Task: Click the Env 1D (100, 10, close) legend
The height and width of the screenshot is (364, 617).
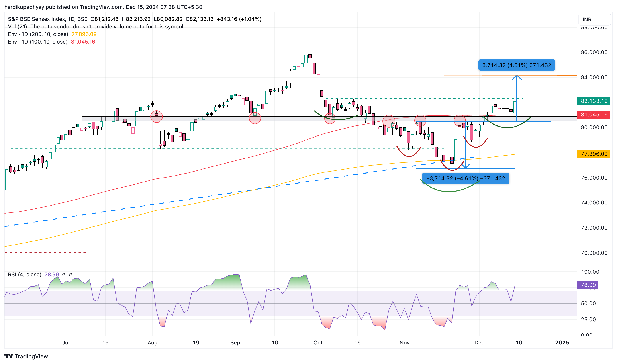Action: tap(38, 42)
